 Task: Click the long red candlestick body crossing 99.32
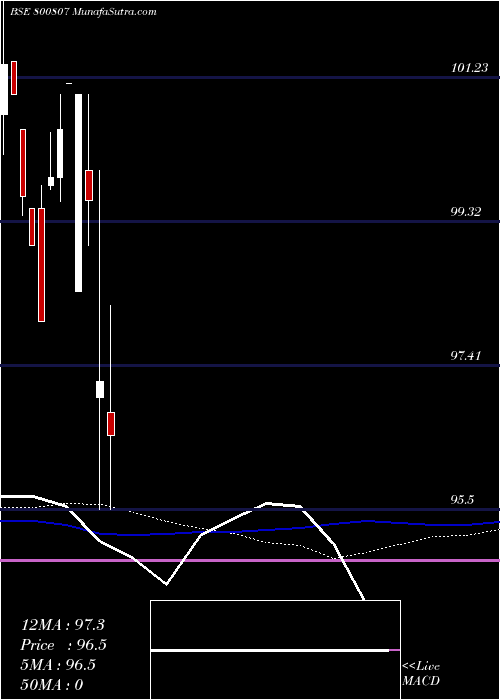pyautogui.click(x=42, y=265)
